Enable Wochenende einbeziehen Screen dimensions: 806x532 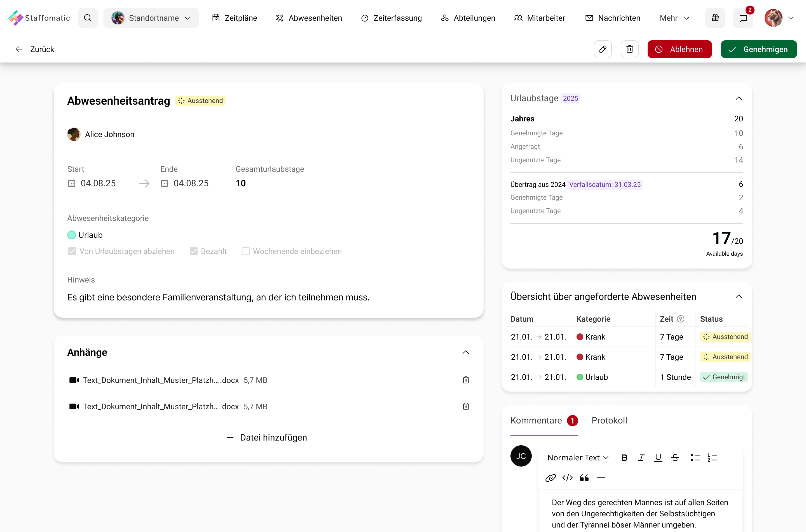246,251
